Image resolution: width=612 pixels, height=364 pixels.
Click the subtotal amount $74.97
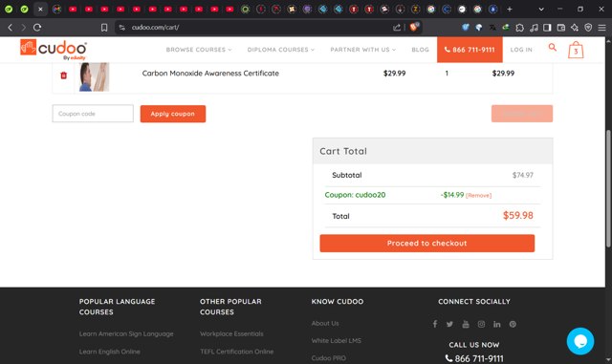(x=523, y=175)
